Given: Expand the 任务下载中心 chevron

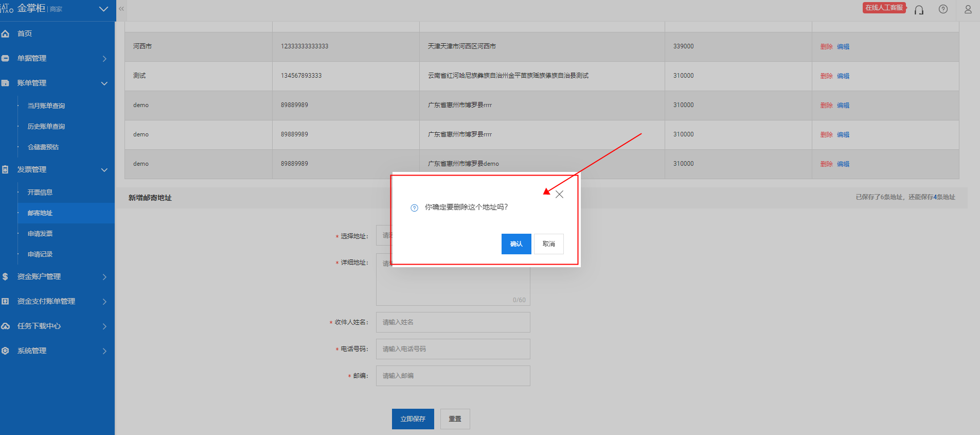Looking at the screenshot, I should (x=104, y=326).
